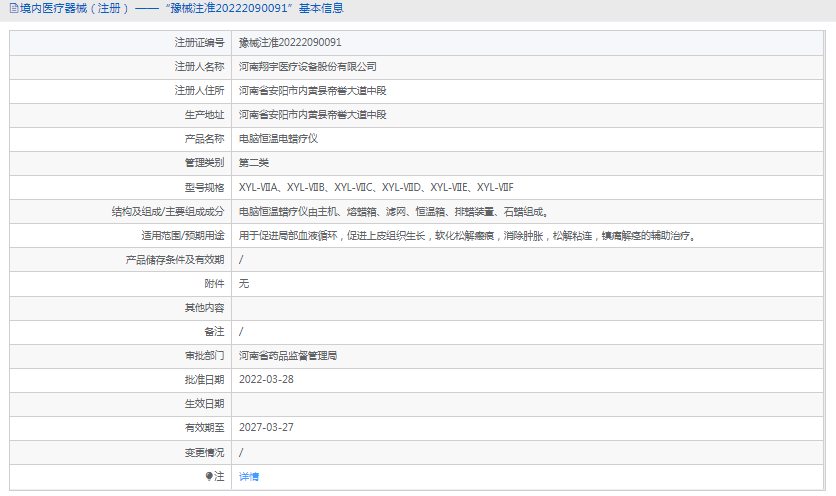Open the 详情 link in the 注 row
The height and width of the screenshot is (496, 836).
248,477
